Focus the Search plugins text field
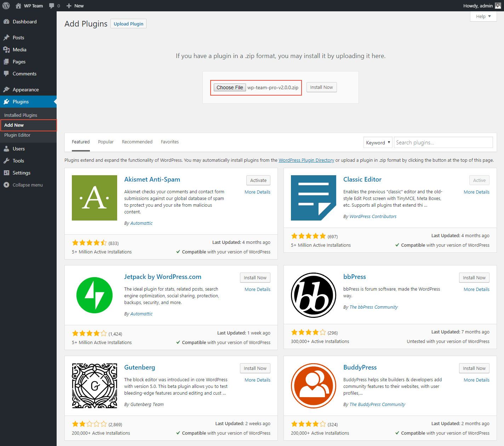Viewport: 504px width, 446px height. [x=443, y=142]
